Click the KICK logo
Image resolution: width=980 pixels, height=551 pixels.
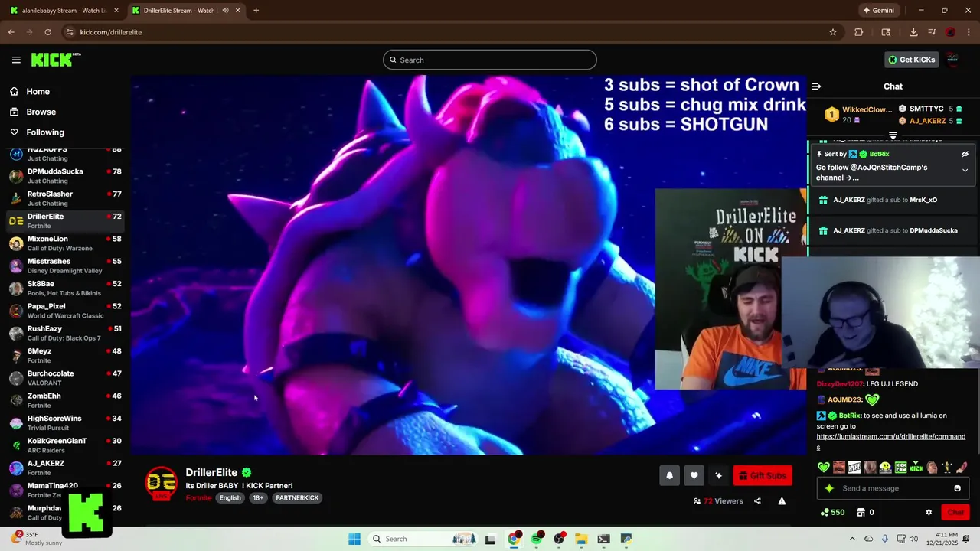56,60
